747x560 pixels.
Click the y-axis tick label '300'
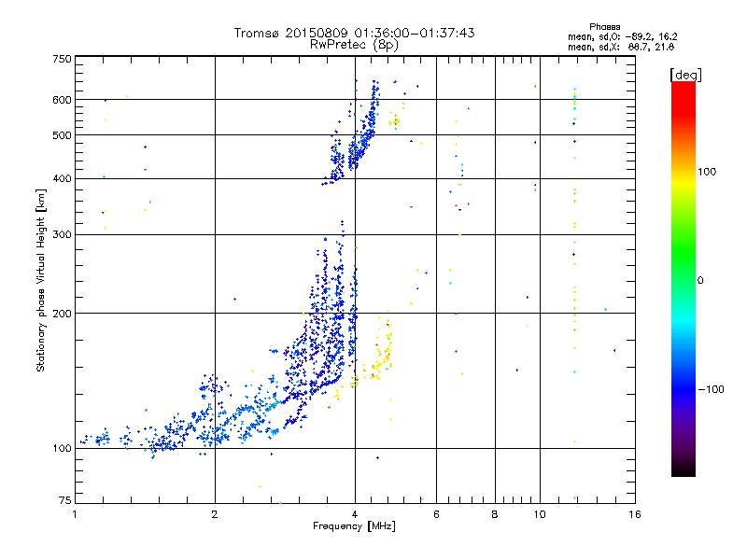coord(63,234)
